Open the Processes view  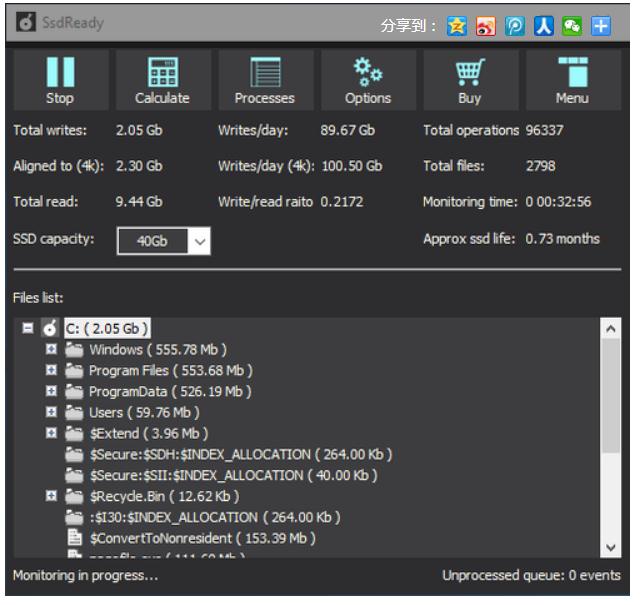[x=266, y=80]
